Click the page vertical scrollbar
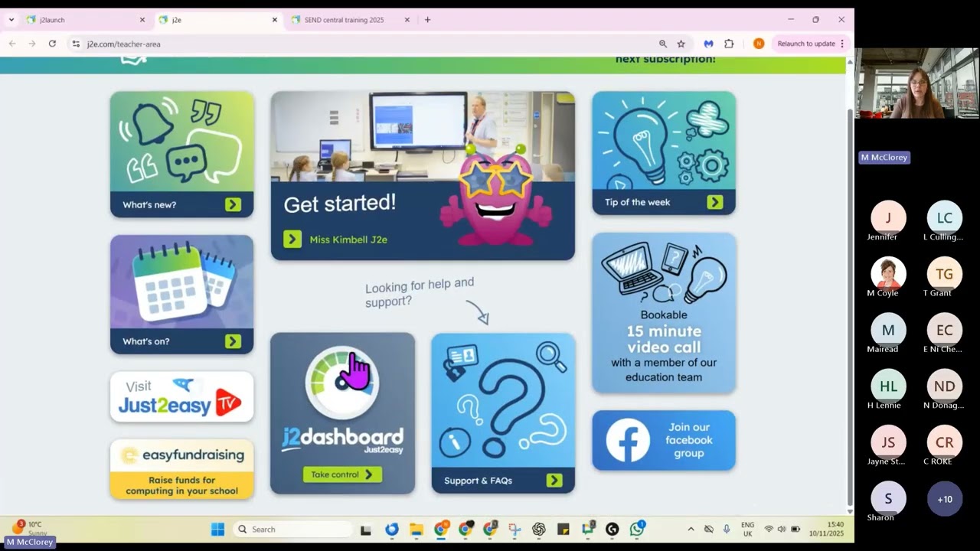The height and width of the screenshot is (551, 980). click(x=850, y=306)
